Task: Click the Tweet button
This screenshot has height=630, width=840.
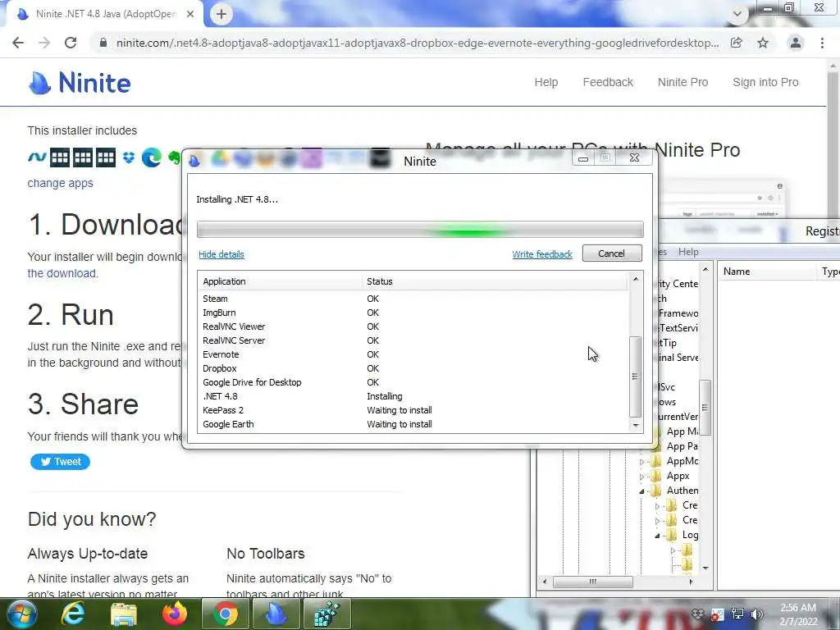Action: (x=60, y=461)
